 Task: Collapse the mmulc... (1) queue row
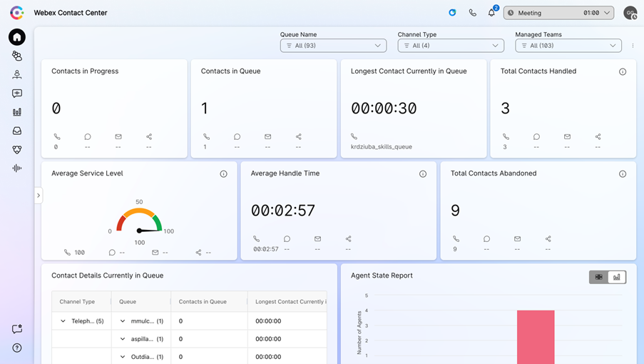coord(123,321)
